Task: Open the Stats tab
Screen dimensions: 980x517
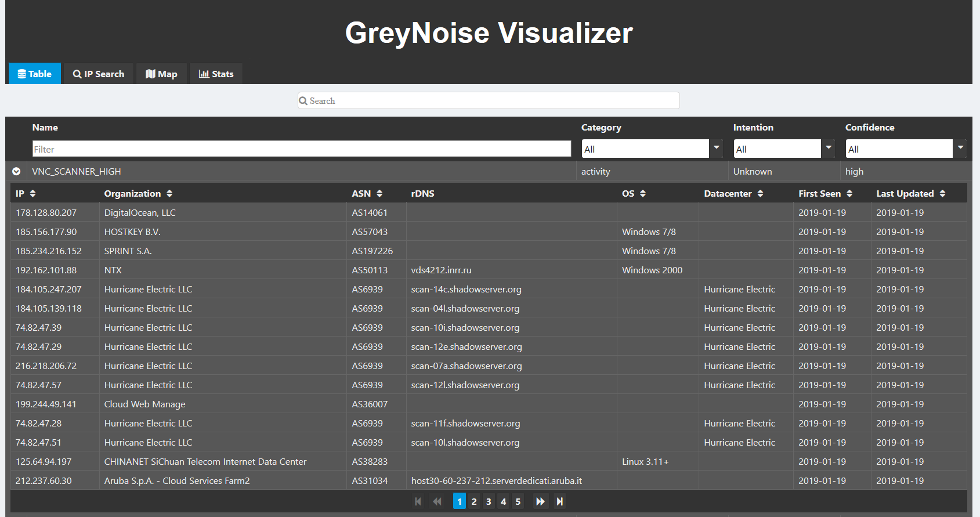Action: 216,74
